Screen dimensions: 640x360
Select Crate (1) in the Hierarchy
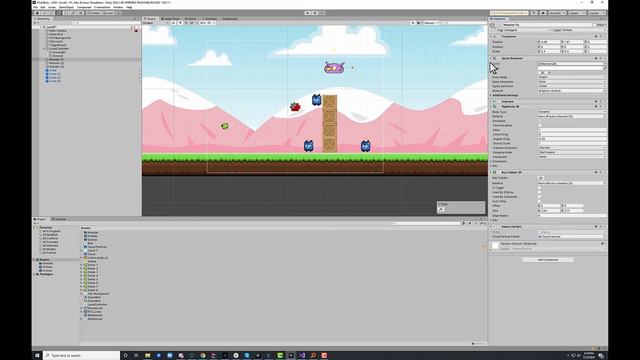(55, 74)
